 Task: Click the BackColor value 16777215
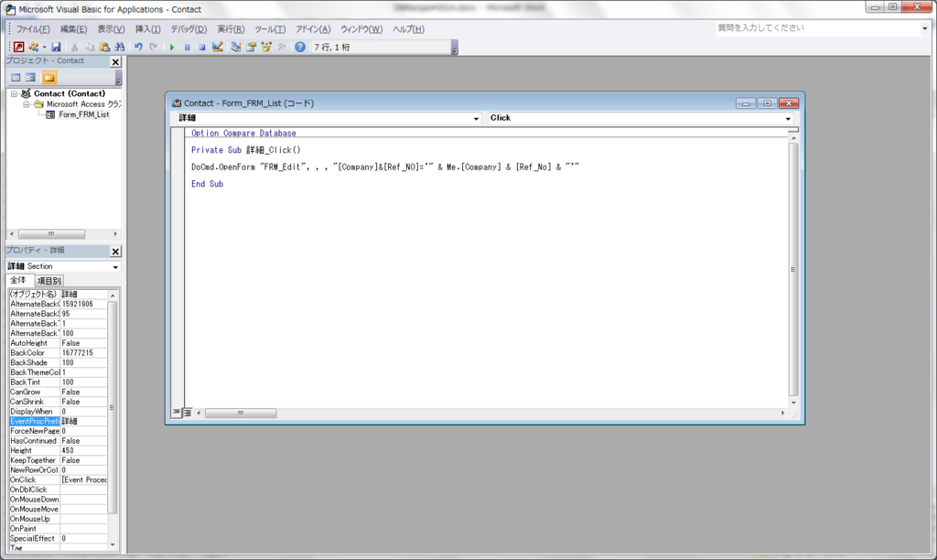click(x=83, y=353)
